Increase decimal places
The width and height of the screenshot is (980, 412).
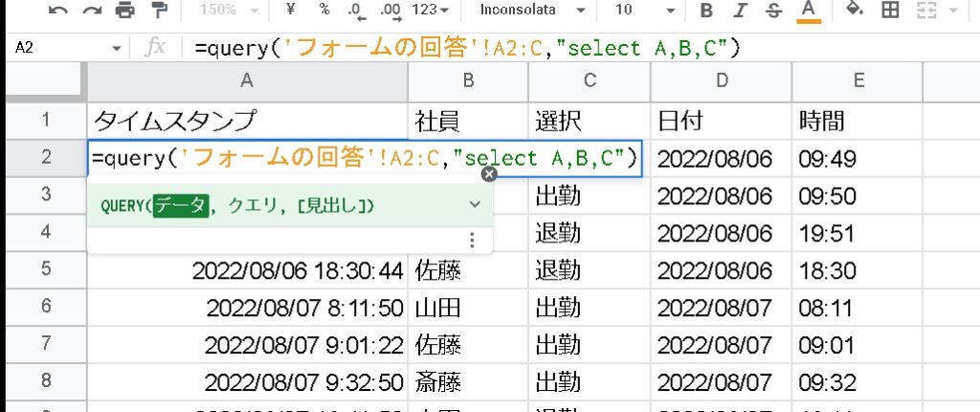390,11
